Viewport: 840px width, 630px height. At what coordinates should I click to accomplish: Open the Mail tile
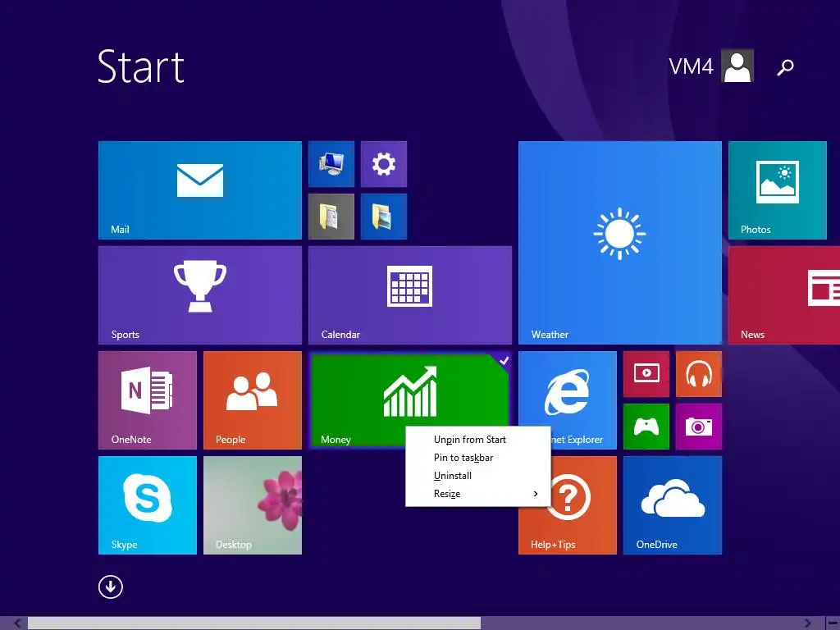click(200, 190)
